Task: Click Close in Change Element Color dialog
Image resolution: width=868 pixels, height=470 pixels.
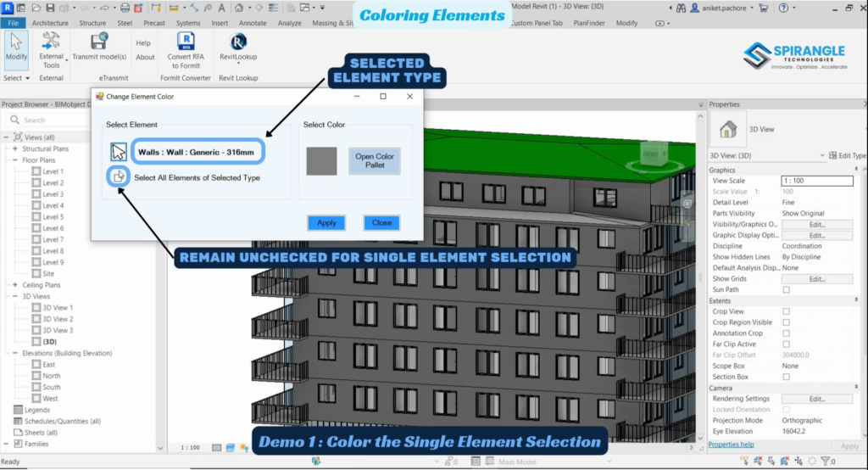Action: point(381,223)
